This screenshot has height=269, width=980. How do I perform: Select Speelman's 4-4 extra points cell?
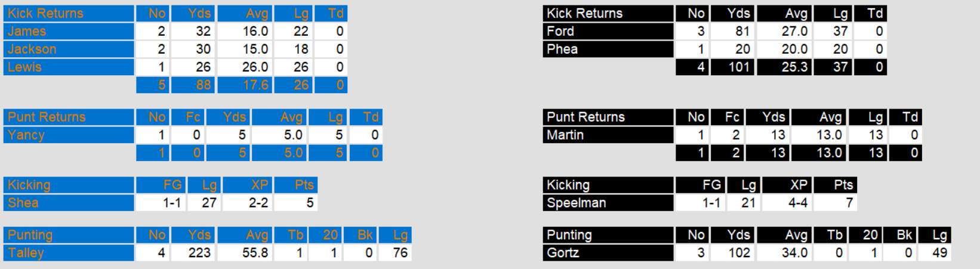787,203
